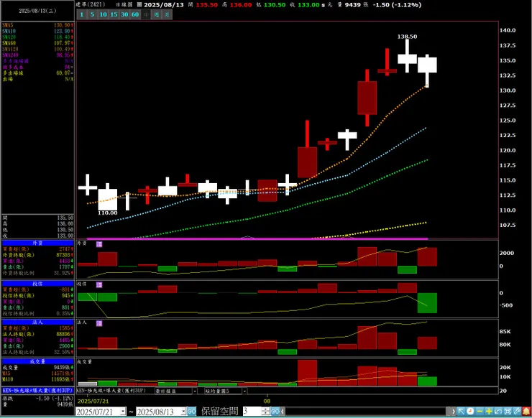This screenshot has height=418, width=532.
Task: Open the 5-period volume average dropdown arrow
Action: pyautogui.click(x=244, y=391)
